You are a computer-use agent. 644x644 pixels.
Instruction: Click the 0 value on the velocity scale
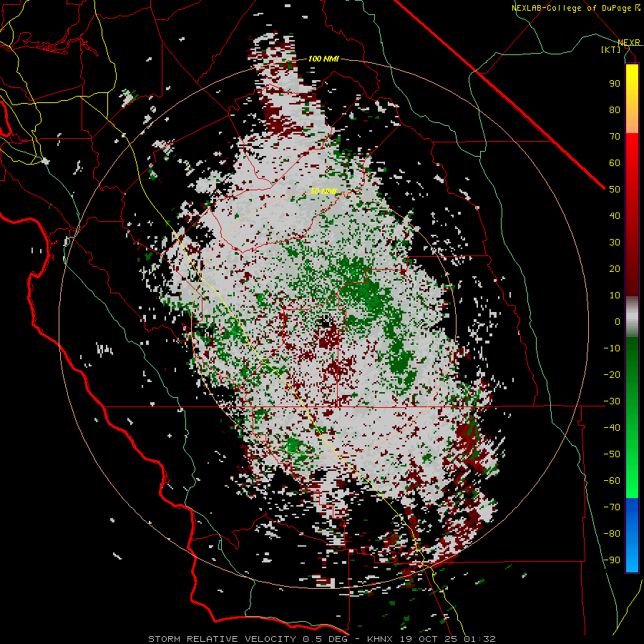[618, 322]
